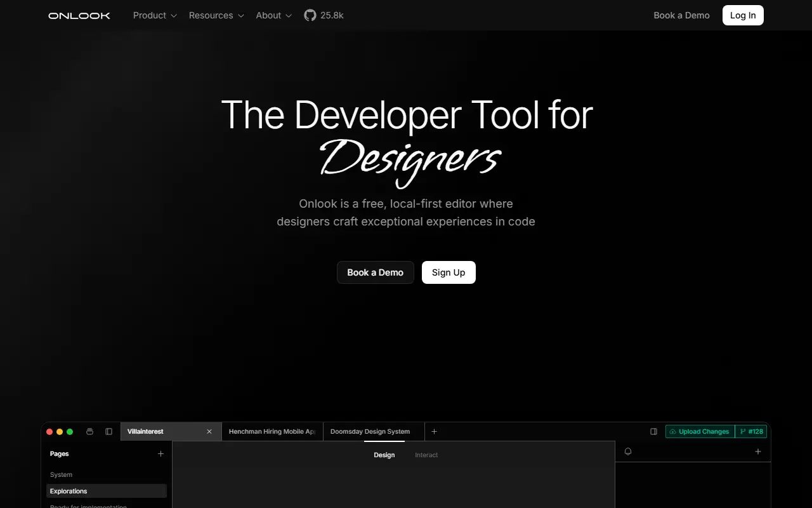This screenshot has height=508, width=812.
Task: Expand the Product dropdown menu
Action: pos(155,15)
